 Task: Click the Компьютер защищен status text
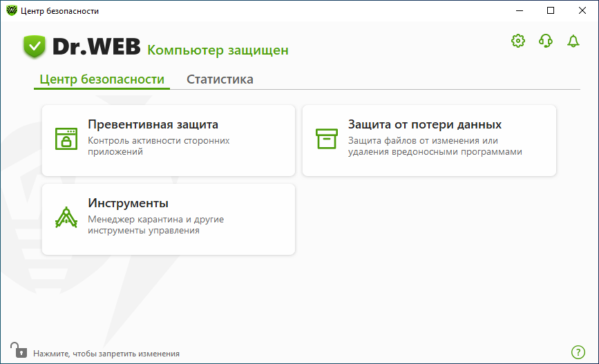(x=218, y=50)
